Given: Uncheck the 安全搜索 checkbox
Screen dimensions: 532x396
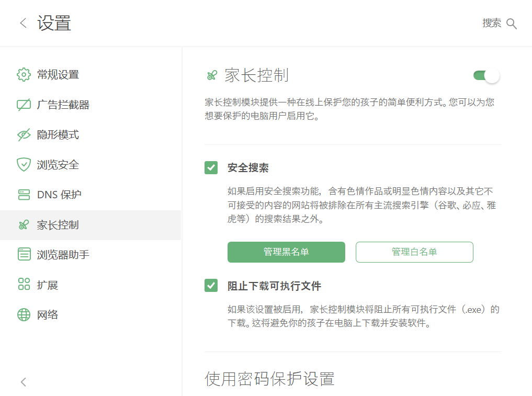Looking at the screenshot, I should pos(211,167).
